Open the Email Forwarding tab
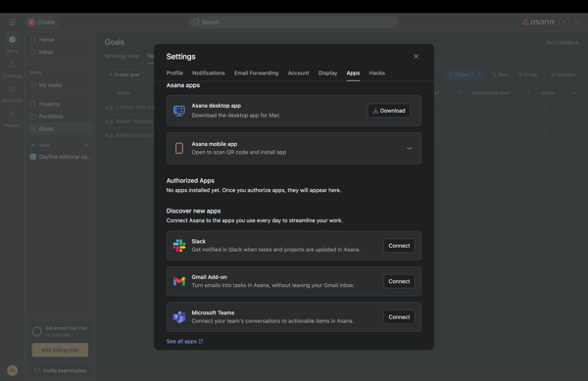This screenshot has height=381, width=588. 257,73
